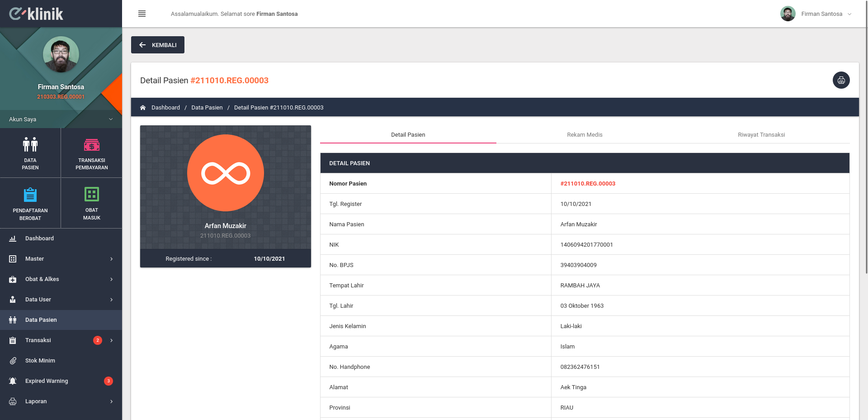Open Data Pasien shortcut tile

[x=30, y=153]
